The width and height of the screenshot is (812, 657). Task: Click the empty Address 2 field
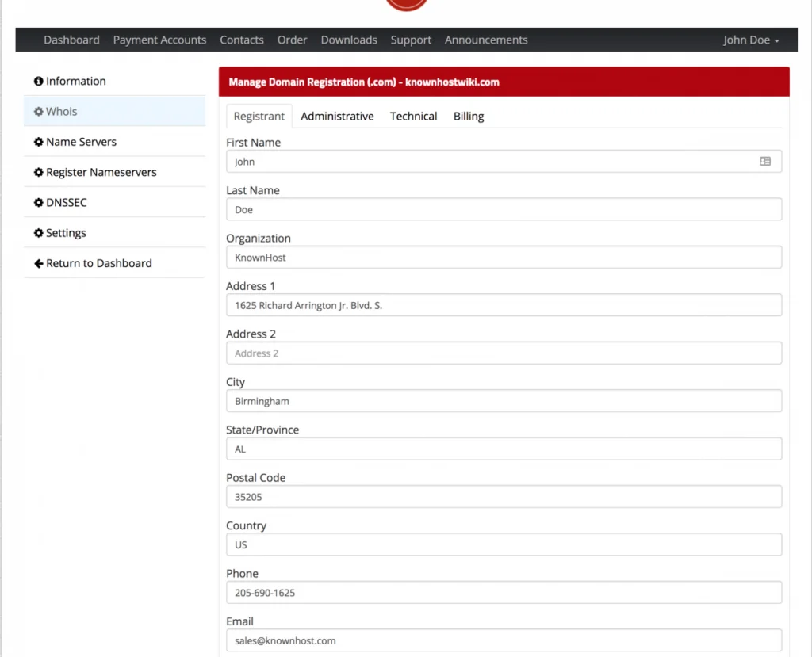pos(504,353)
